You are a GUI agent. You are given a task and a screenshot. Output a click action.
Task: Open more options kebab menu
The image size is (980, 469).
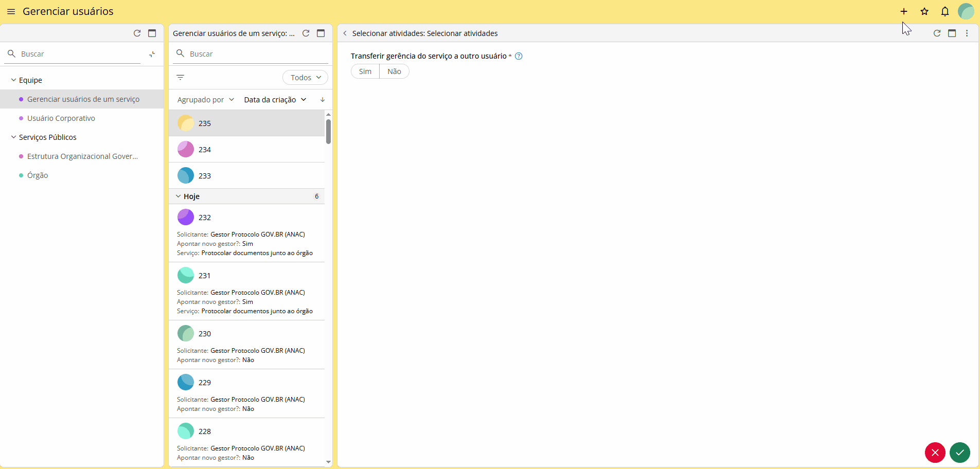tap(967, 33)
